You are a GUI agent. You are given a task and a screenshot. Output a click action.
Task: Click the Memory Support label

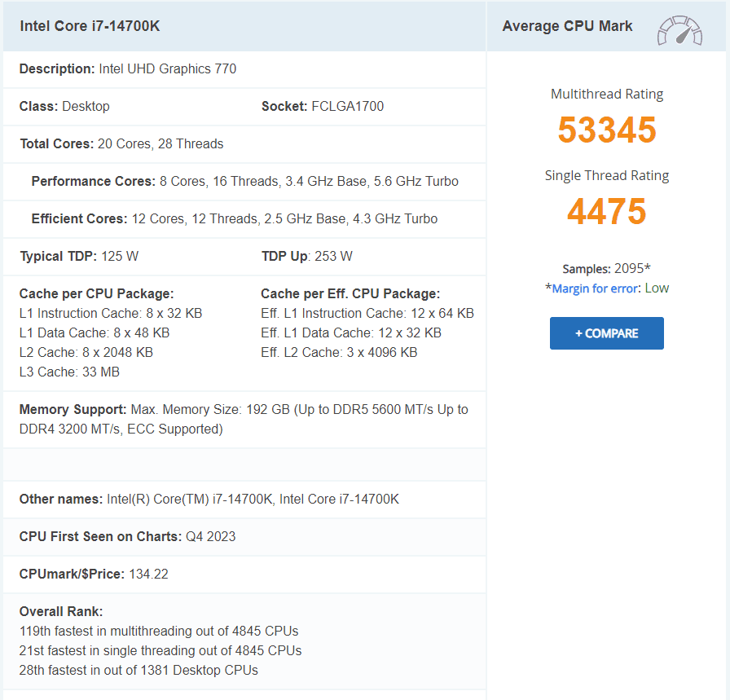click(x=73, y=409)
